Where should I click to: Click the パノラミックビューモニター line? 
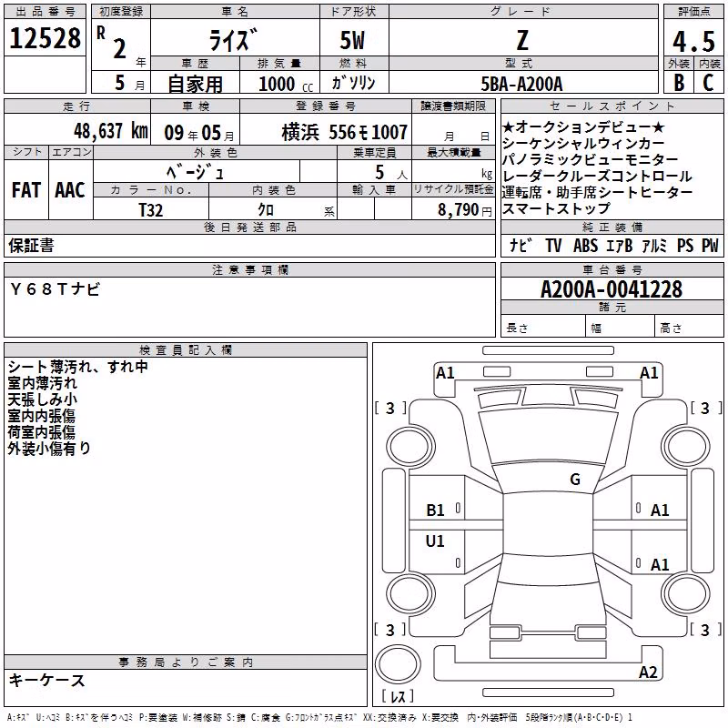click(x=591, y=159)
